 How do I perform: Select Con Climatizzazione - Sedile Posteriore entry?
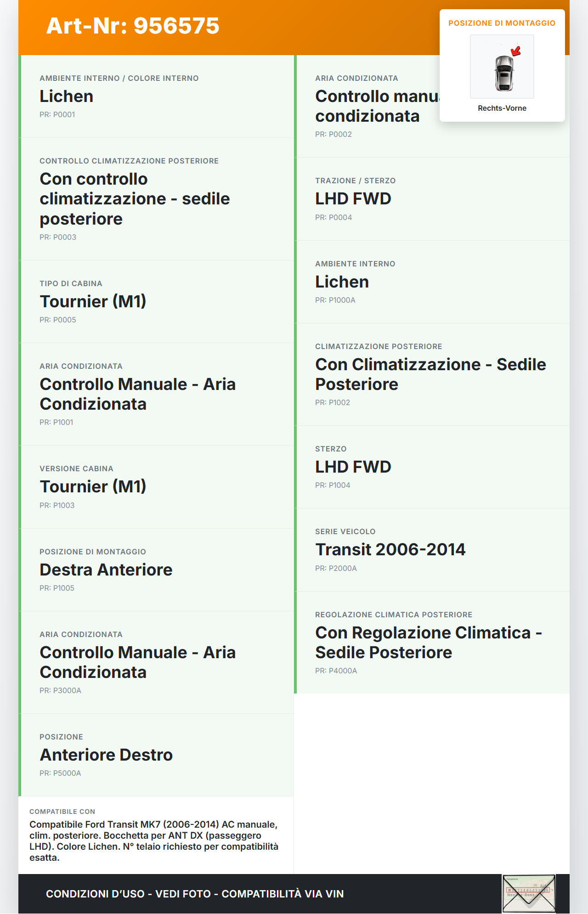click(x=432, y=374)
